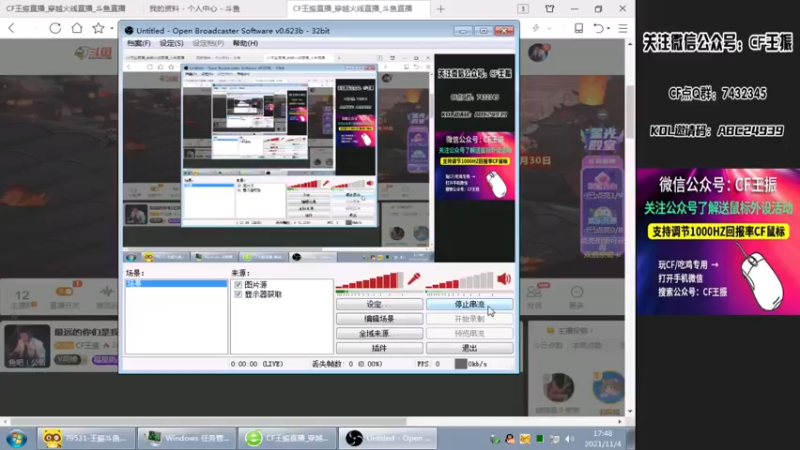
Task: Open the browser hamburger menu
Action: click(622, 29)
